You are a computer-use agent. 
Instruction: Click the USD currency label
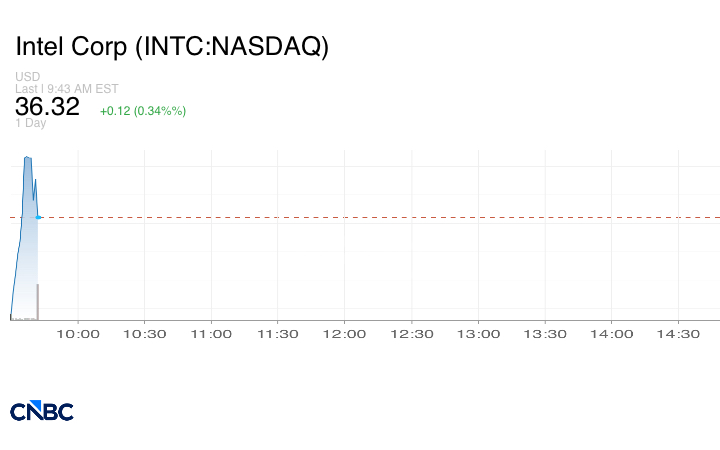point(27,77)
